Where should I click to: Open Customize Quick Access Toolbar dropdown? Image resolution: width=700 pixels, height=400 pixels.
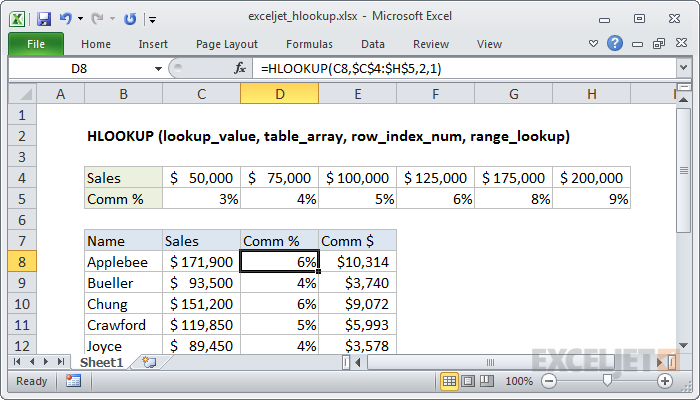click(x=153, y=19)
